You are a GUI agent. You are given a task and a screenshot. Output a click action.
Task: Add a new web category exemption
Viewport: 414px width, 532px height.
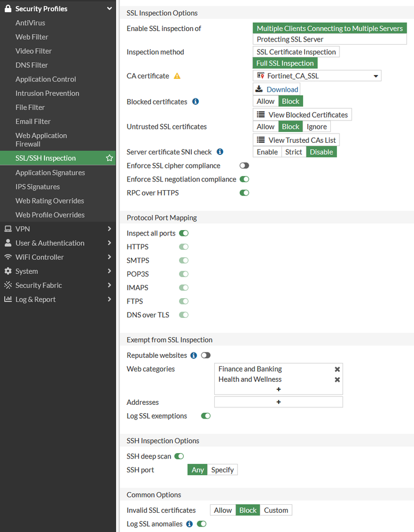click(x=278, y=389)
